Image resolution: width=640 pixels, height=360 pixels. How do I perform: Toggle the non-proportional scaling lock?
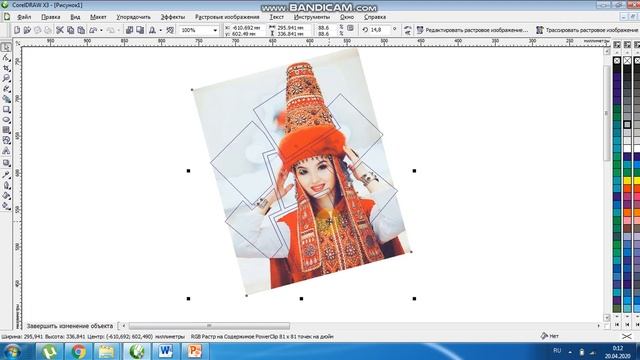pos(350,28)
